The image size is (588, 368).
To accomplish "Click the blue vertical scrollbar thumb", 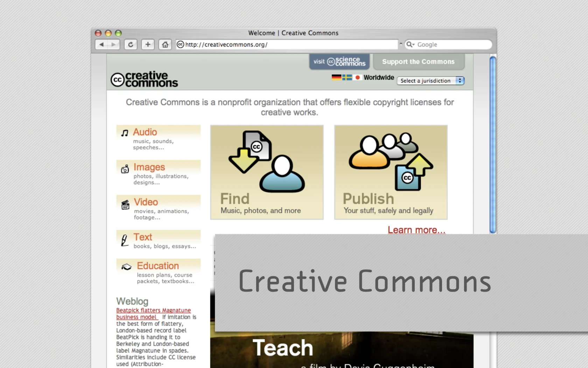I will [x=493, y=145].
